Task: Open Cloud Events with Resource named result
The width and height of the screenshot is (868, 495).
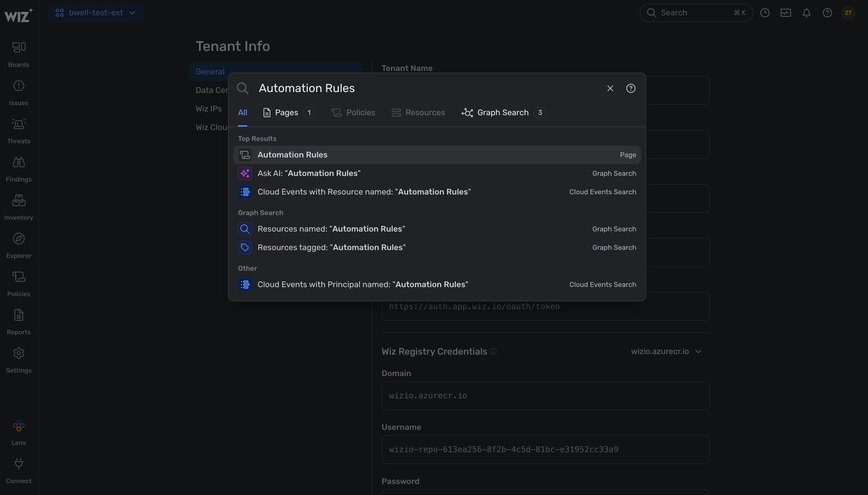Action: point(437,192)
